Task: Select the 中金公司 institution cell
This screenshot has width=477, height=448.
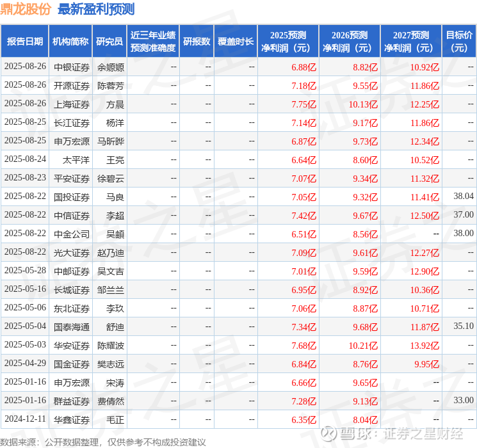Action: [72, 234]
